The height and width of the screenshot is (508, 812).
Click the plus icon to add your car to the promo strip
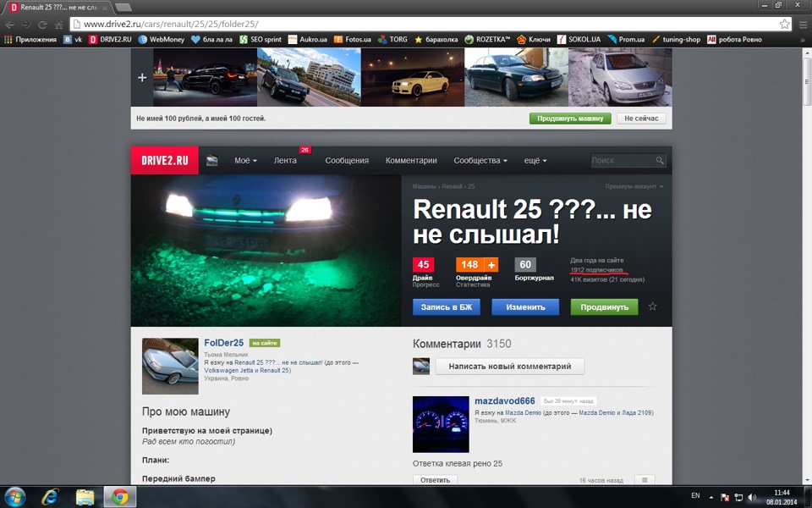(142, 78)
